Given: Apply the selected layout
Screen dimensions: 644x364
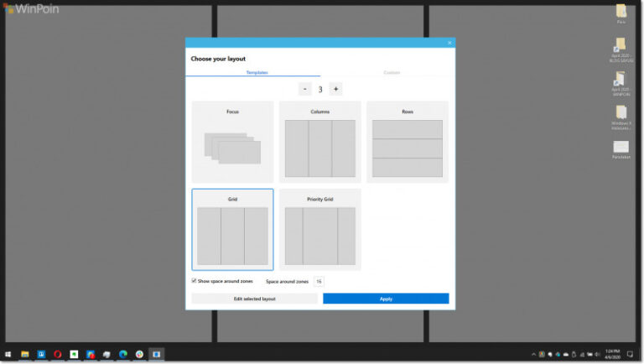Looking at the screenshot, I should click(386, 299).
